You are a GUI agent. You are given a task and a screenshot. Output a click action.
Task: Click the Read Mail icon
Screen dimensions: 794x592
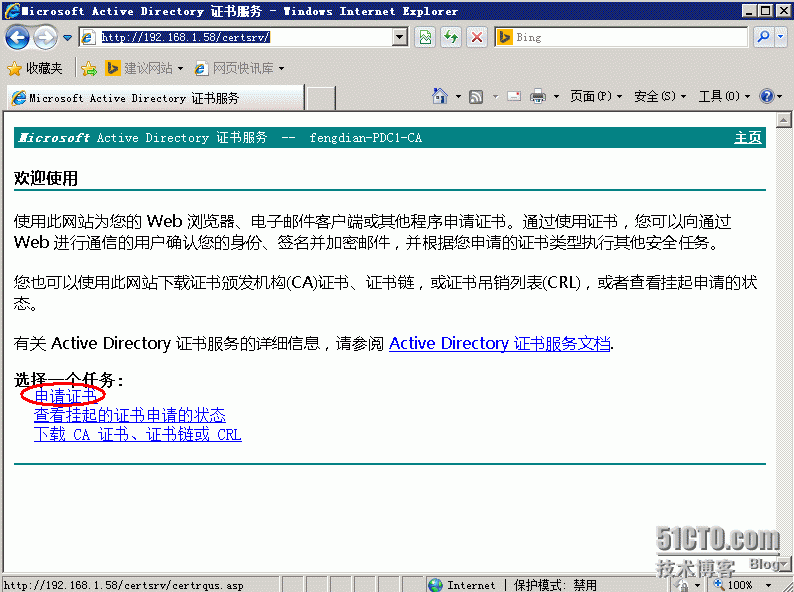pyautogui.click(x=514, y=96)
